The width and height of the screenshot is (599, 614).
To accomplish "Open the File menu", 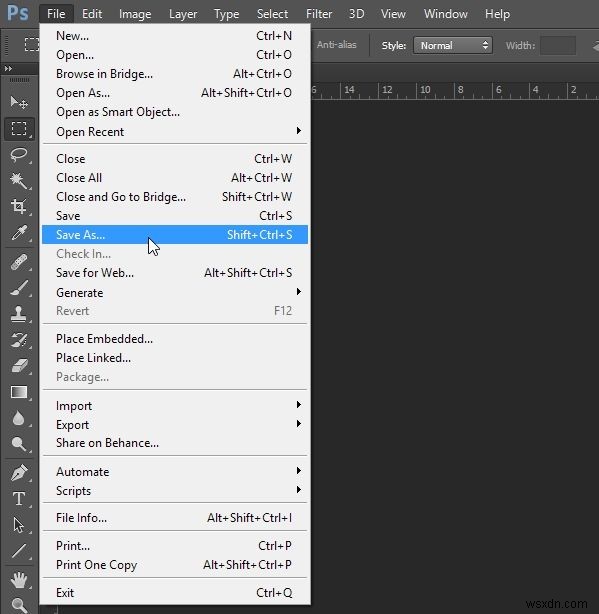I will coord(56,14).
